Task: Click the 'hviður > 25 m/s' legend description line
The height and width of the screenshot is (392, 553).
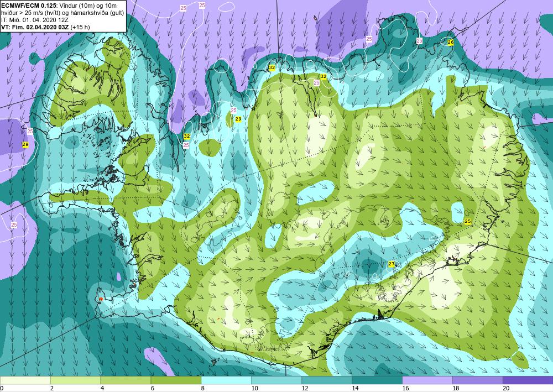Action: pos(62,13)
